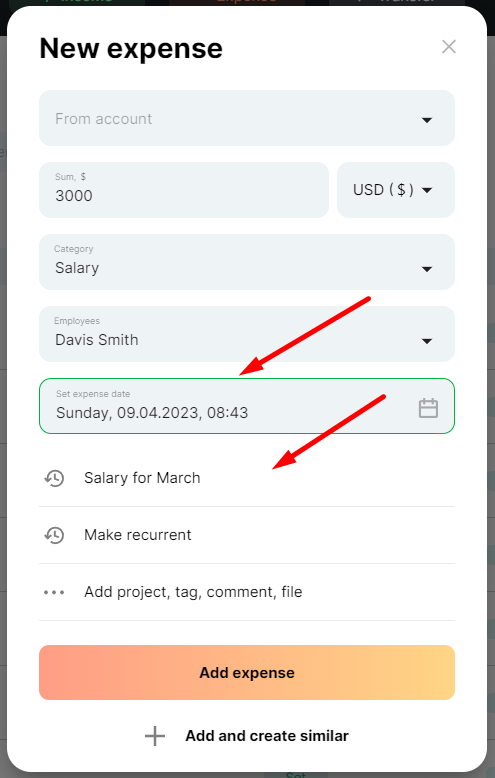The image size is (495, 778).
Task: Expand the Category field set to Salary
Action: point(247,262)
